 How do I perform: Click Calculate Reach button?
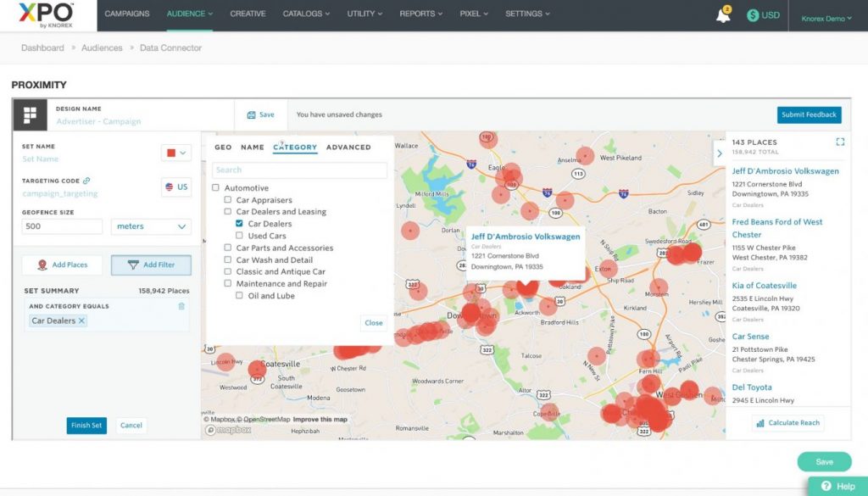coord(787,423)
